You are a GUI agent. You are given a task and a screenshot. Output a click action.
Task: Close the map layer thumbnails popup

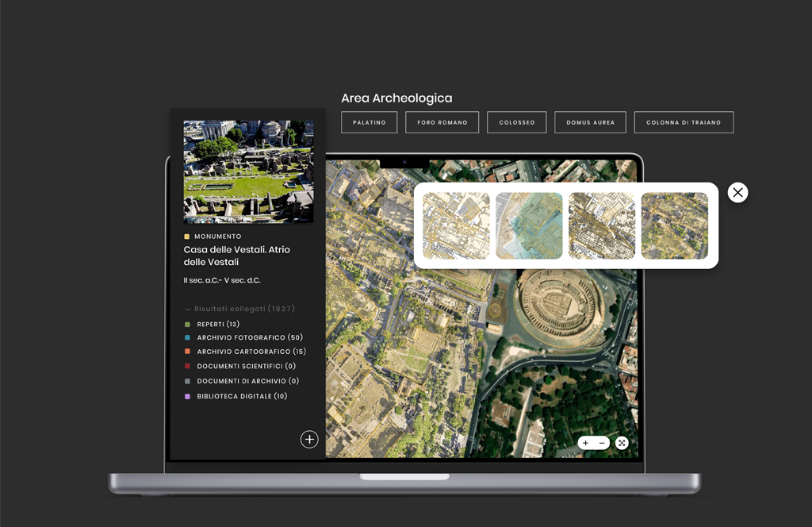tap(737, 193)
